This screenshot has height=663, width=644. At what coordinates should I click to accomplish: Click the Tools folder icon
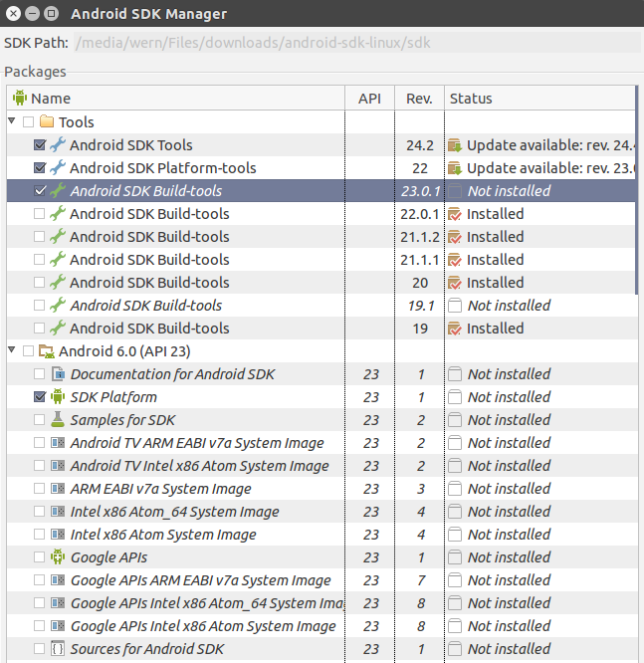point(46,122)
